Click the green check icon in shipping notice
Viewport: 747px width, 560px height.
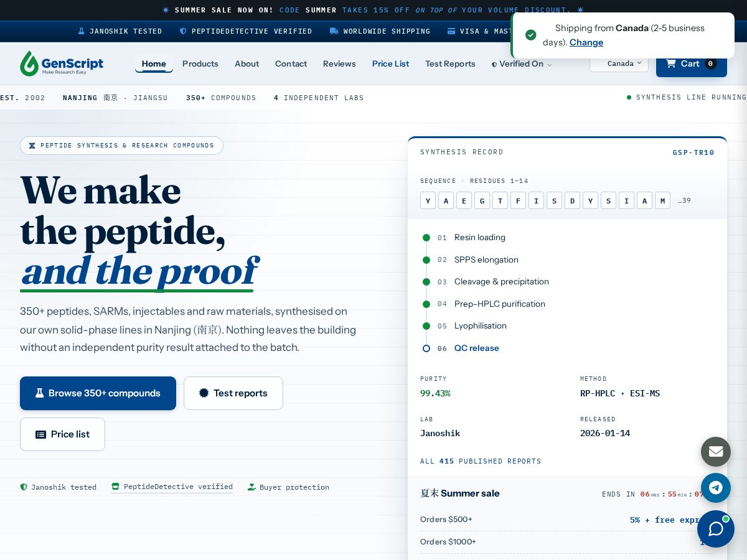(x=531, y=35)
